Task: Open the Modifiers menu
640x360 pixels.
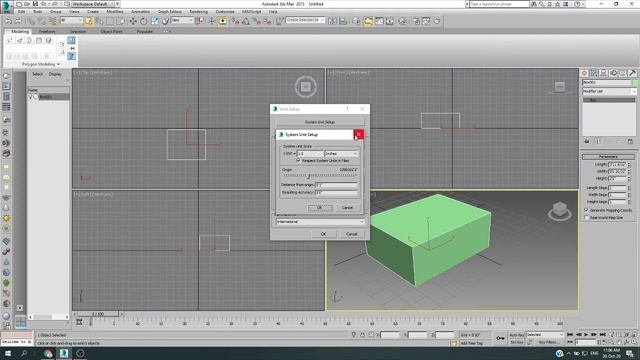Action: tap(115, 11)
